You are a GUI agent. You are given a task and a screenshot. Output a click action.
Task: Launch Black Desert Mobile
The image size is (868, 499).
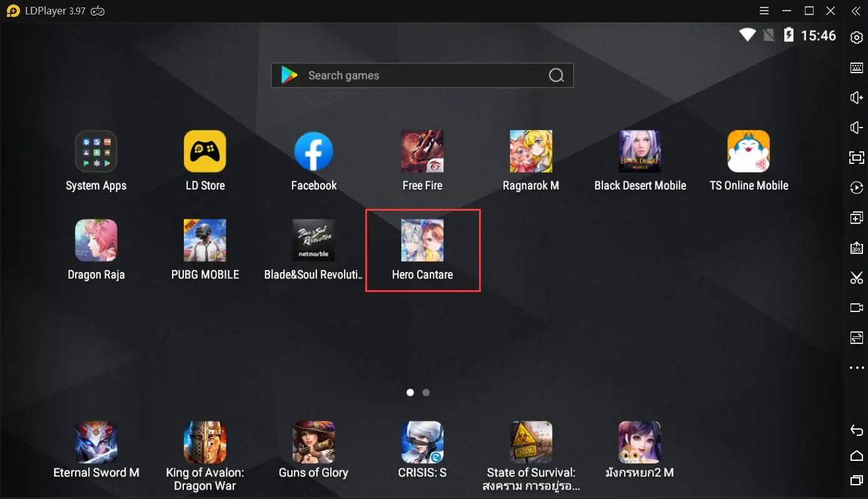(x=640, y=151)
